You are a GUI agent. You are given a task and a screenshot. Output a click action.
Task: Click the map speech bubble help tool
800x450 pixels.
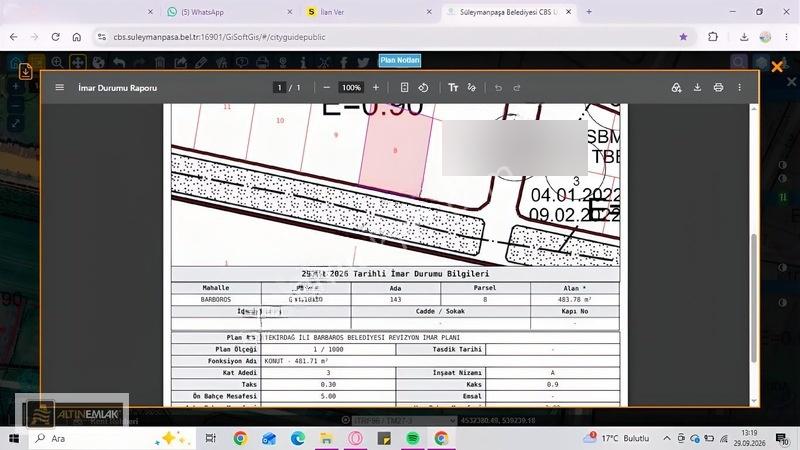(x=242, y=63)
